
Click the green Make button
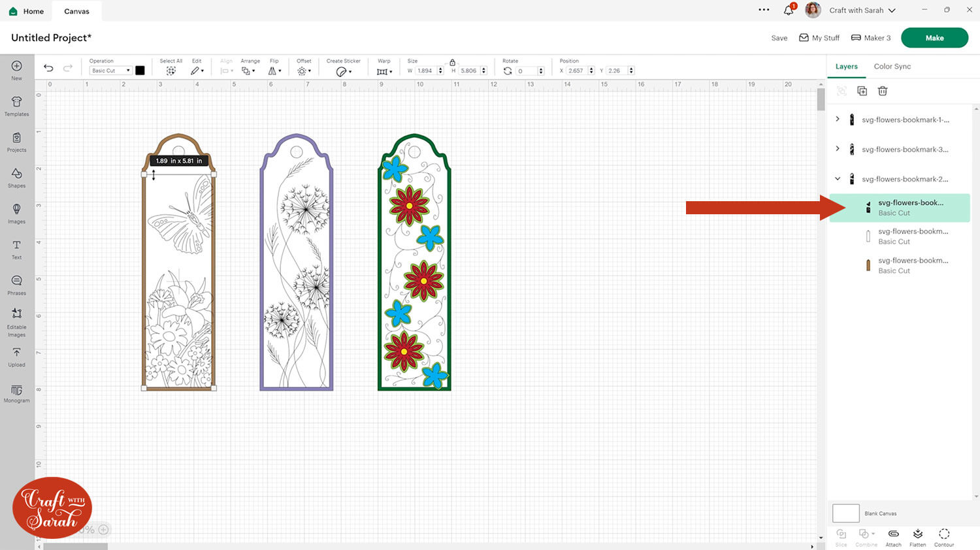[934, 38]
